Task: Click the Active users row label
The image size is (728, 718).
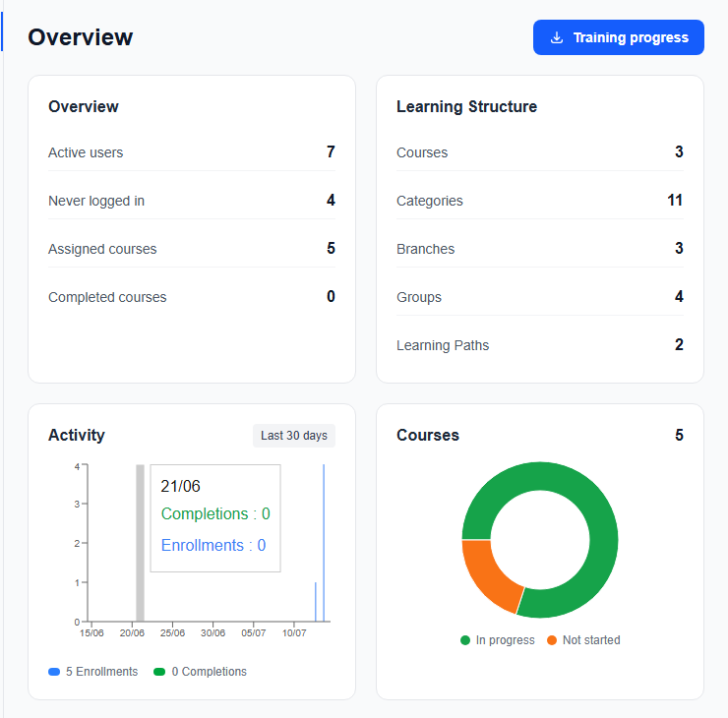Action: click(x=86, y=152)
